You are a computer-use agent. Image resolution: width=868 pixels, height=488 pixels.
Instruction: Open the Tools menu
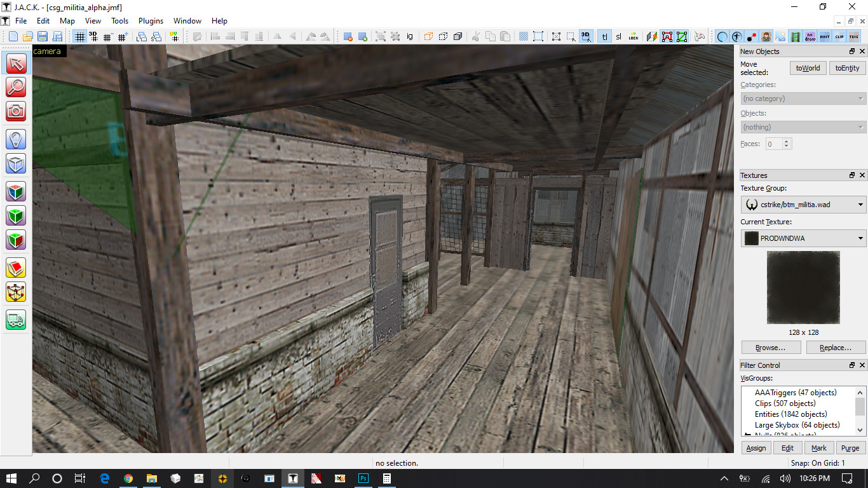pos(120,21)
